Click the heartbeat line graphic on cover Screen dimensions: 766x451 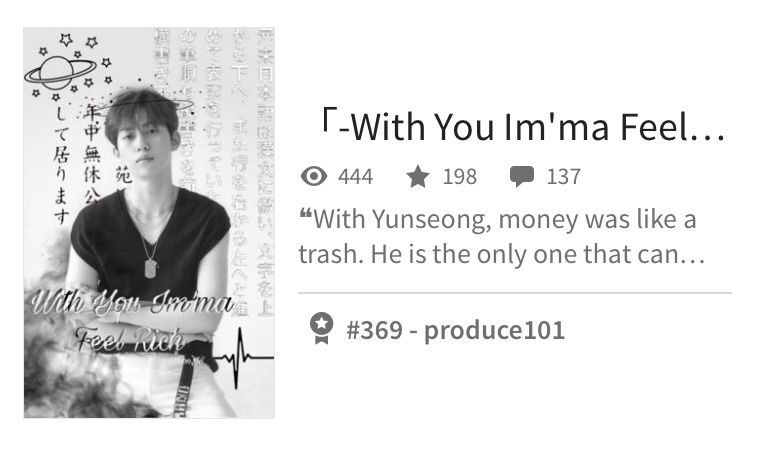[243, 358]
